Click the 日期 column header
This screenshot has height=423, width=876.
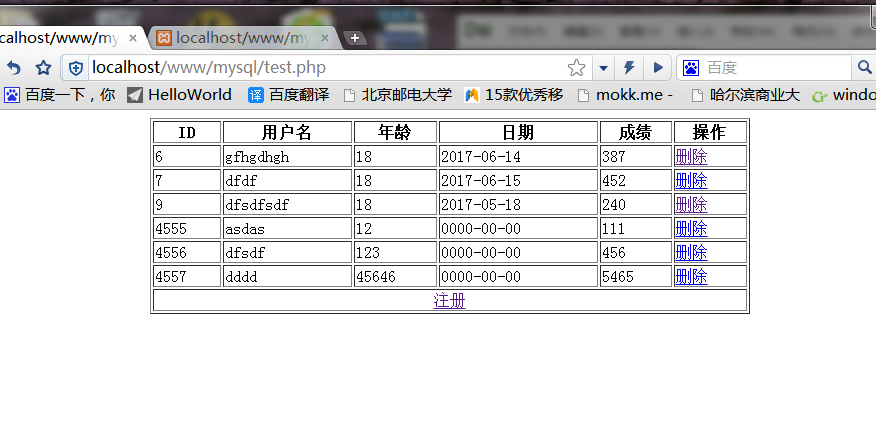click(518, 132)
